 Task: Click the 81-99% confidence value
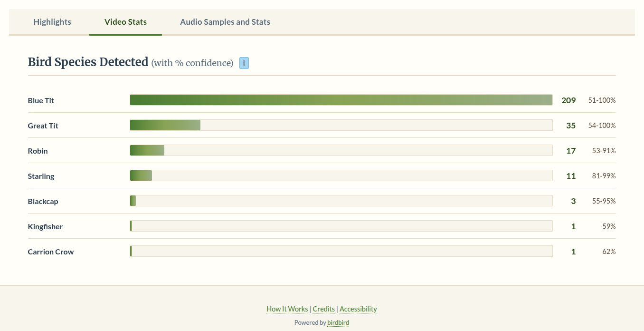[604, 176]
